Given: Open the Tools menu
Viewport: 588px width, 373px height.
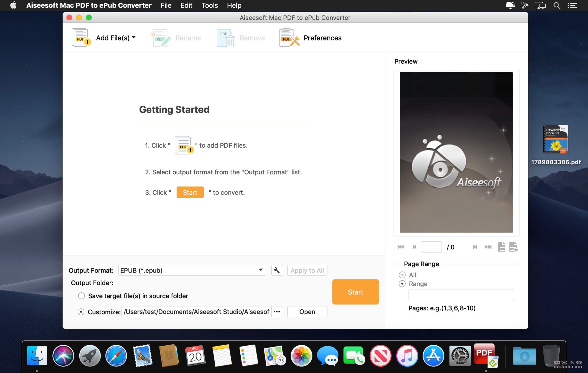Looking at the screenshot, I should (x=210, y=5).
